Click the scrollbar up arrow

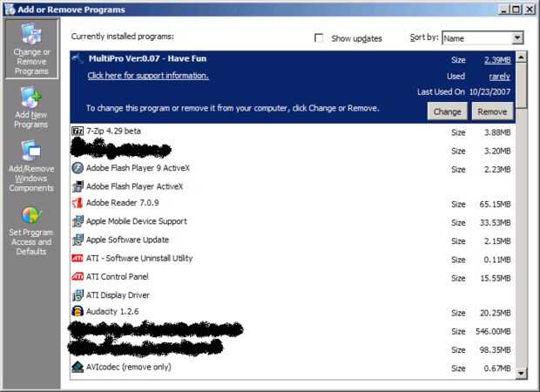click(522, 57)
